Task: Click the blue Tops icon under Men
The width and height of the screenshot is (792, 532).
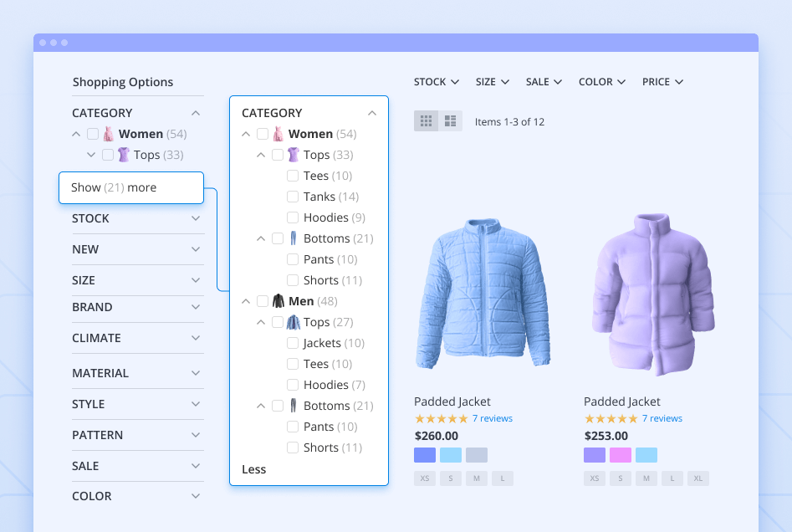Action: point(294,322)
